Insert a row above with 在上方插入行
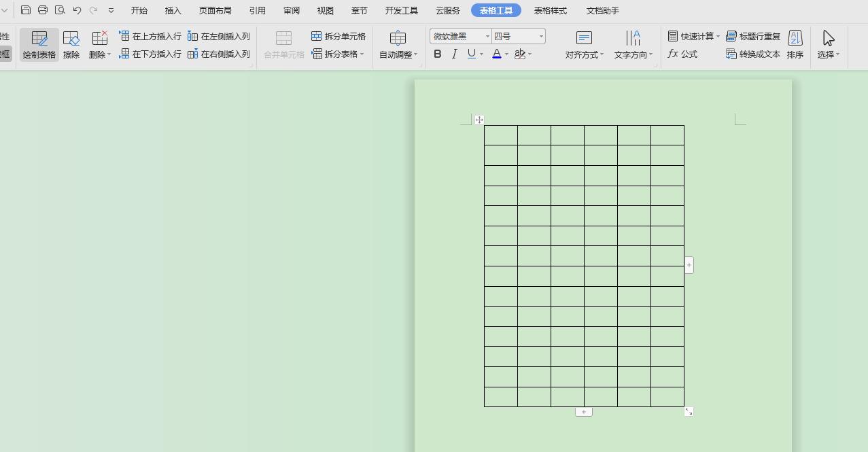 (153, 35)
